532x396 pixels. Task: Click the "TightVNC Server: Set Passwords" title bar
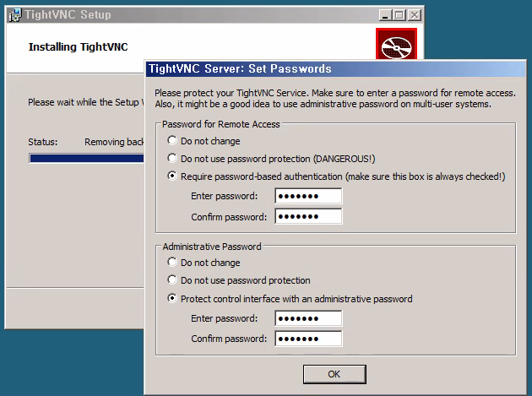(x=335, y=68)
